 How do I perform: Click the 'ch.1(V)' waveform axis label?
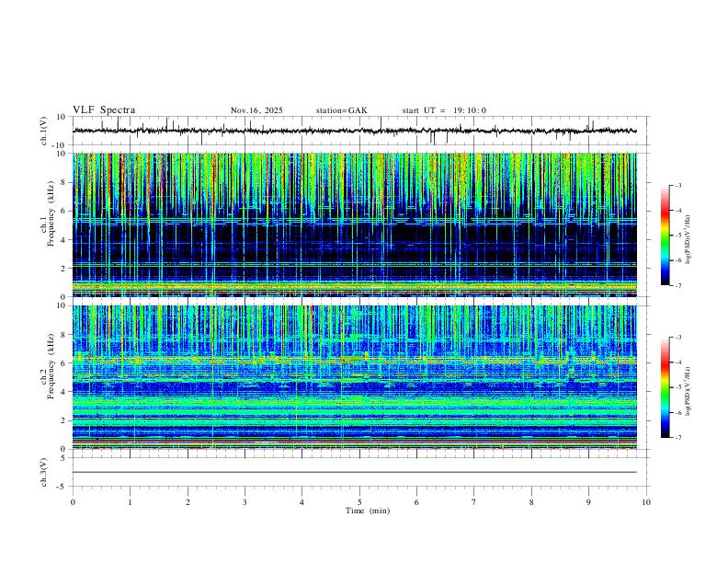coord(44,131)
